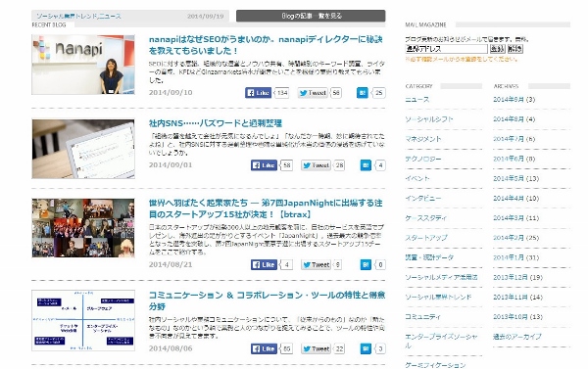Tweet the 社内SNS buzzword article
Viewport: 588px width, 369px height.
(x=317, y=165)
